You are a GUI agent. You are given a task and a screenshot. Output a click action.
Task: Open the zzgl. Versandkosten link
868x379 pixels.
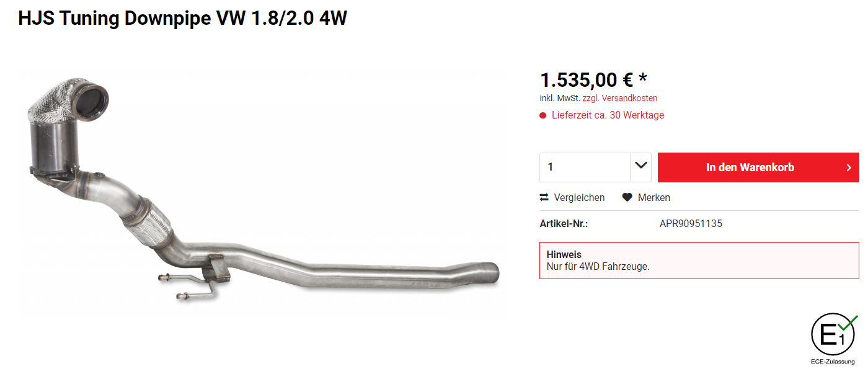click(x=620, y=98)
